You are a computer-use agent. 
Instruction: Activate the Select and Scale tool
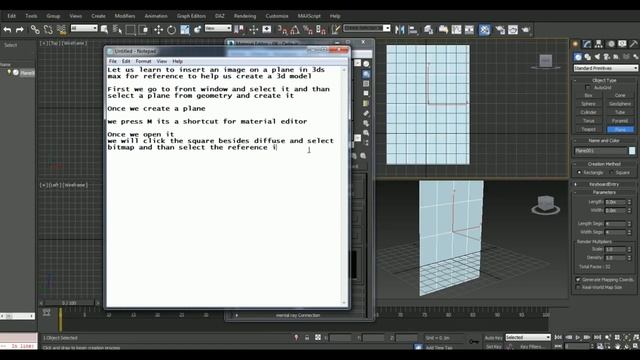(185, 30)
